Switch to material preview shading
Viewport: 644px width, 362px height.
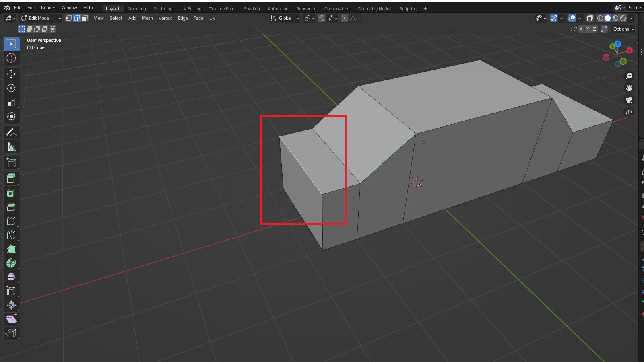coord(615,18)
